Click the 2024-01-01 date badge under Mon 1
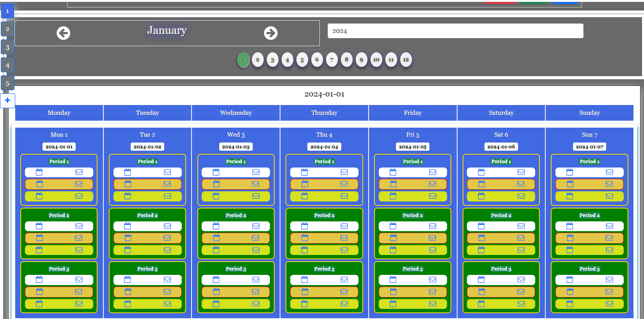Screen dimensions: 644x319 [59, 147]
